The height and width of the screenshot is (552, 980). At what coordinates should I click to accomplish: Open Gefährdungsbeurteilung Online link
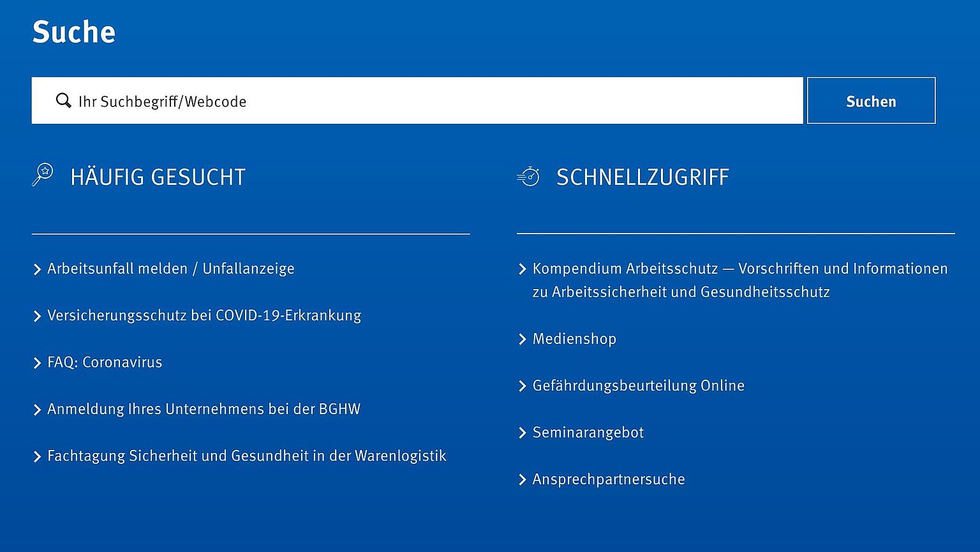pos(639,385)
